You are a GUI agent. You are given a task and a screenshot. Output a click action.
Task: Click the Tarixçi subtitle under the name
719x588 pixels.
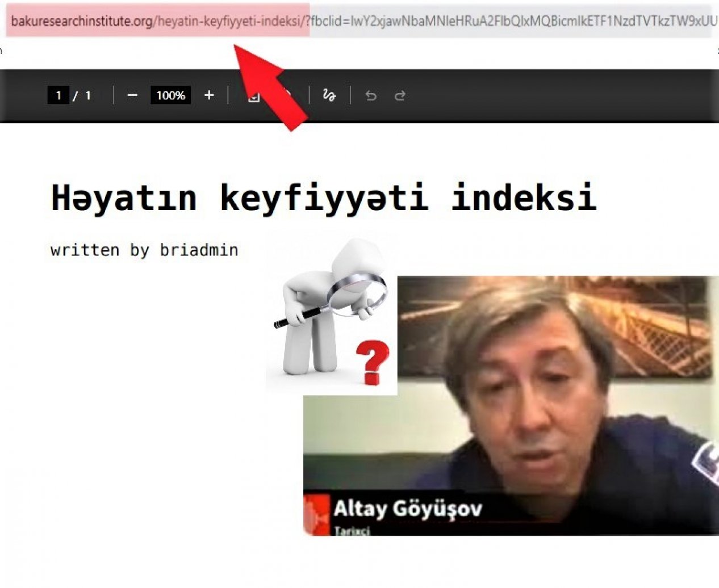(352, 531)
